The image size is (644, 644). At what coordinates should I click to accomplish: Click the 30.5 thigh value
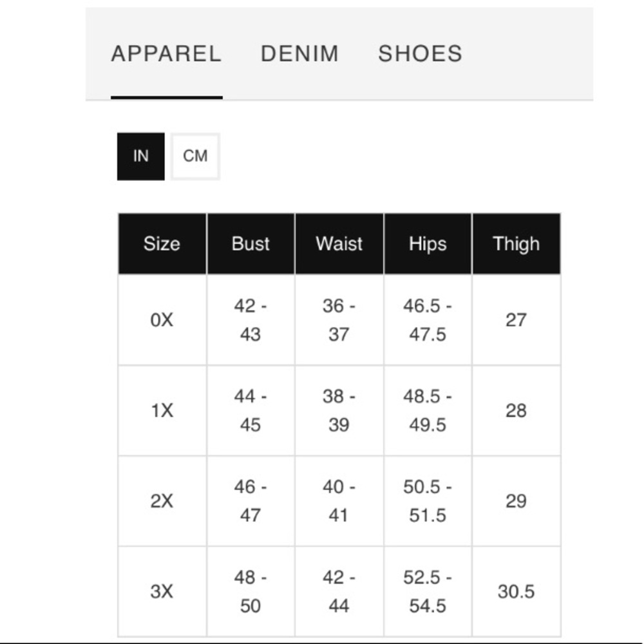(516, 591)
